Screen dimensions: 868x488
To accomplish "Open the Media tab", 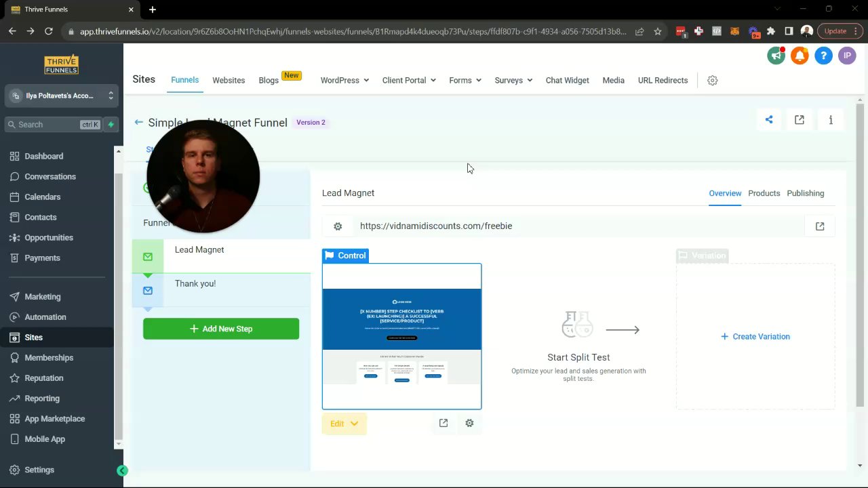I will pos(613,80).
